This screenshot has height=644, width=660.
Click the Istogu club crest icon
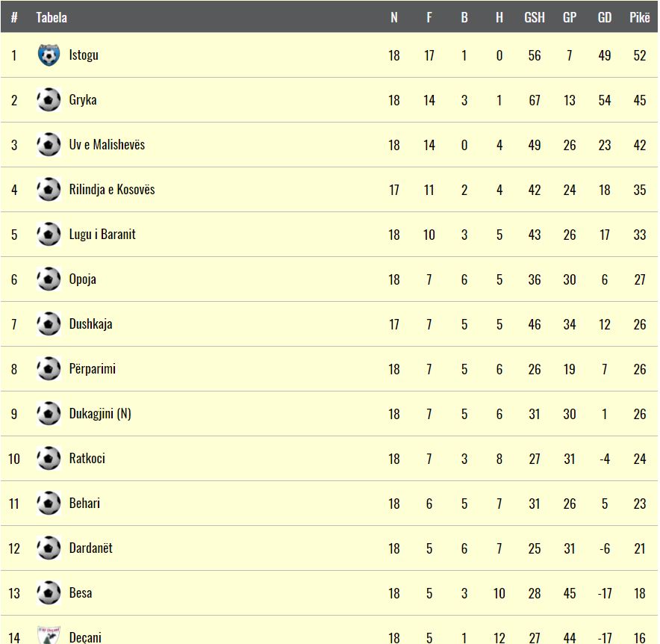pos(49,55)
